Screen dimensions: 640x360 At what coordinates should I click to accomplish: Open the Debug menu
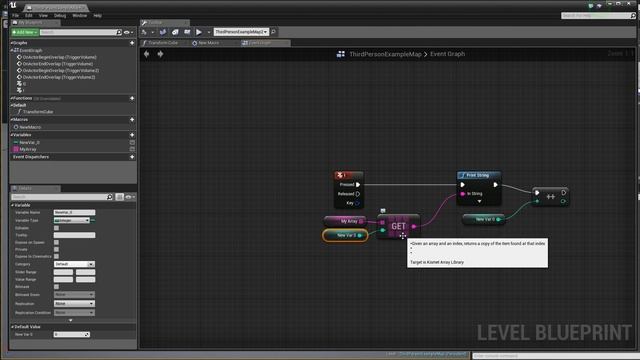(60, 16)
